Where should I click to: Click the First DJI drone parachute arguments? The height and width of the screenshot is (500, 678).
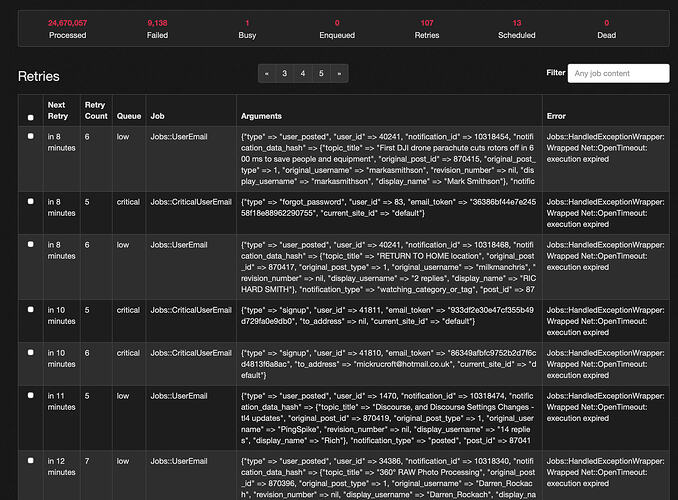coord(388,159)
